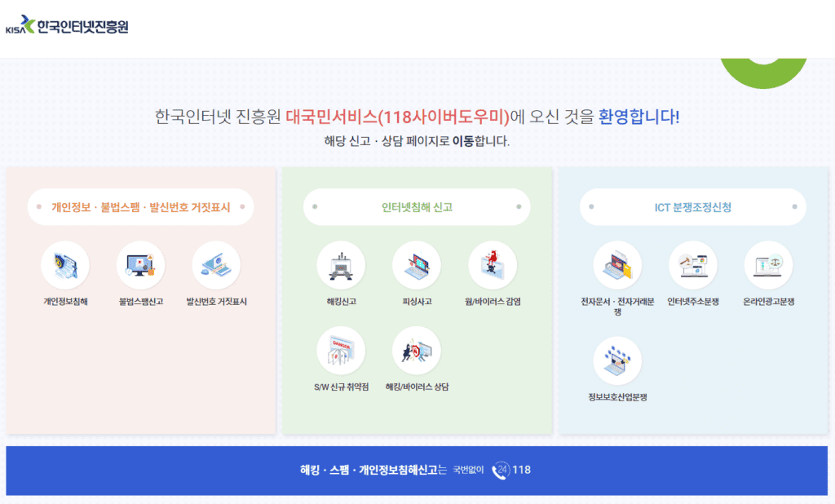
Task: Click the 온라인광고분쟁 text label
Action: pos(768,302)
